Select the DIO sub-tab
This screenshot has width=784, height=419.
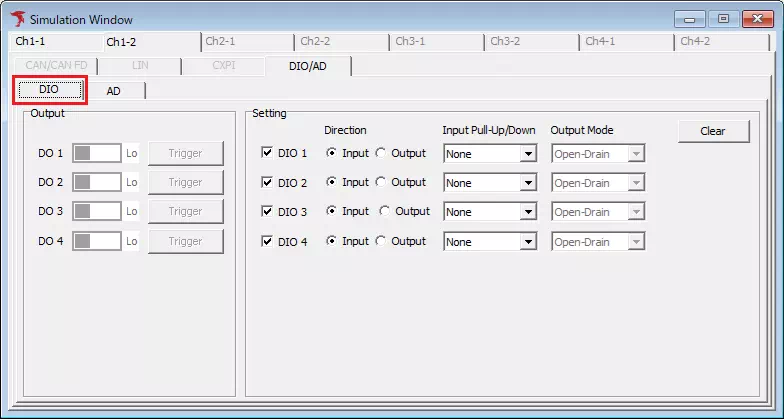[x=49, y=90]
